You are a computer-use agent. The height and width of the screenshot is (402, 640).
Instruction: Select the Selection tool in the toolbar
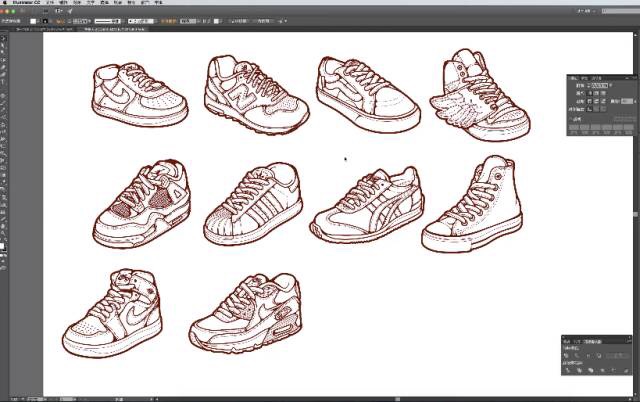[x=3, y=39]
